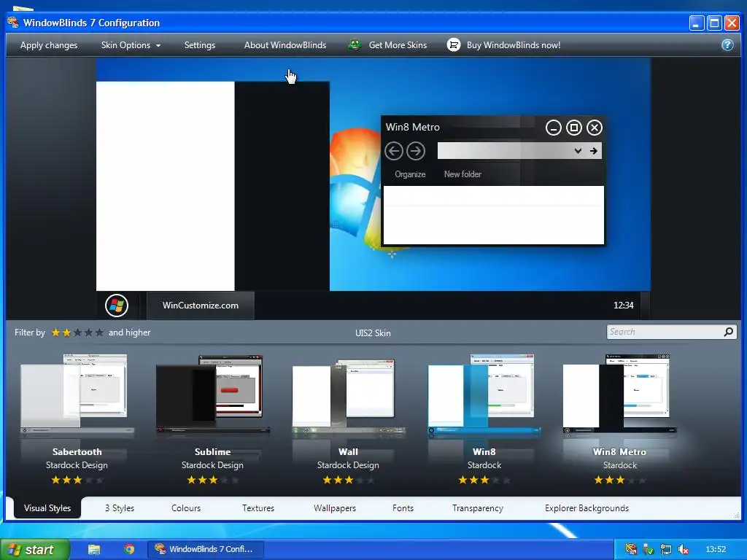This screenshot has height=560, width=747.
Task: Click Organize in the preview window
Action: (410, 174)
